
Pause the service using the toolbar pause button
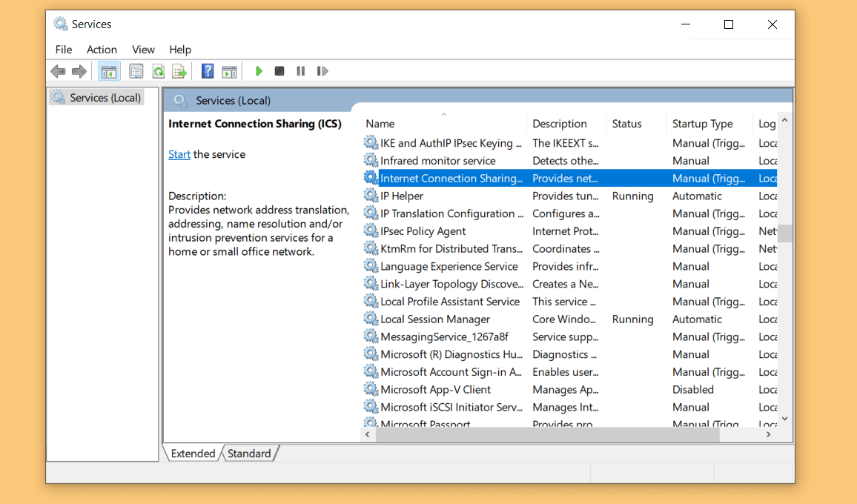coord(300,71)
